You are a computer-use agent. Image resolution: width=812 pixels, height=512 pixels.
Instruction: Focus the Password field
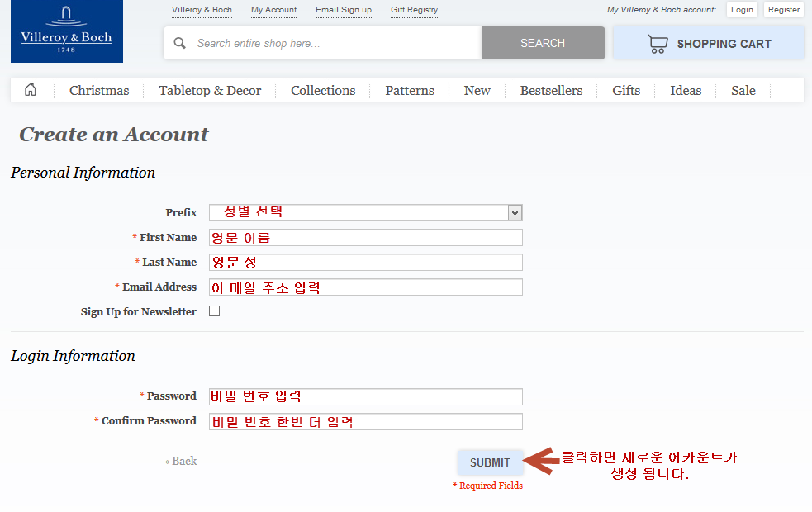[366, 396]
